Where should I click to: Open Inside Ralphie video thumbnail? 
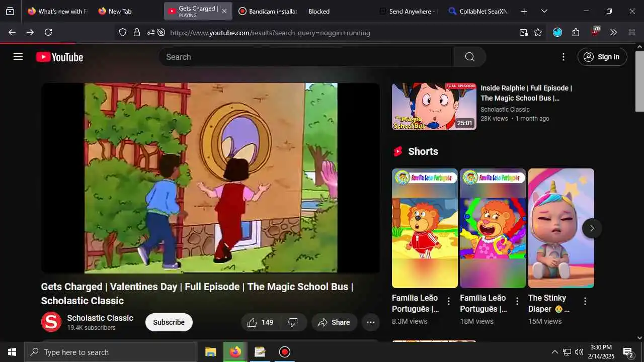tap(434, 107)
